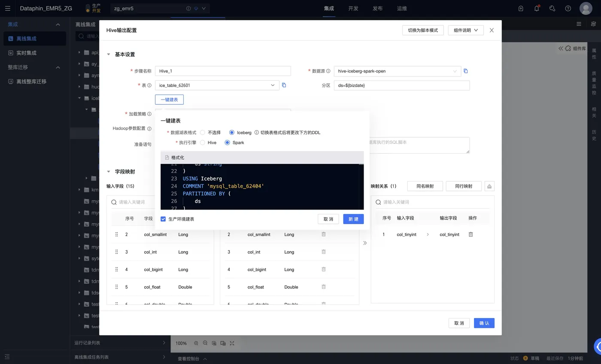
Task: Click the clear mapping icon beside 同行映射
Action: pyautogui.click(x=489, y=186)
